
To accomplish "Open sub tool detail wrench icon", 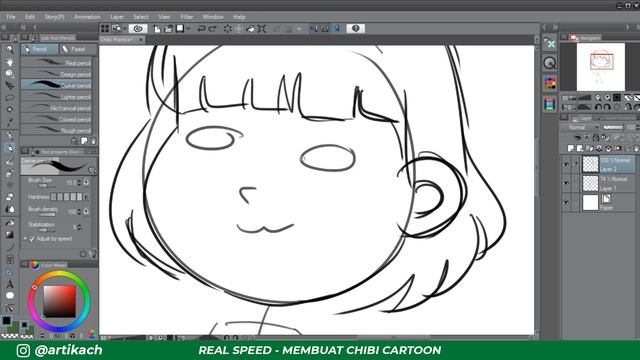I will point(93,253).
